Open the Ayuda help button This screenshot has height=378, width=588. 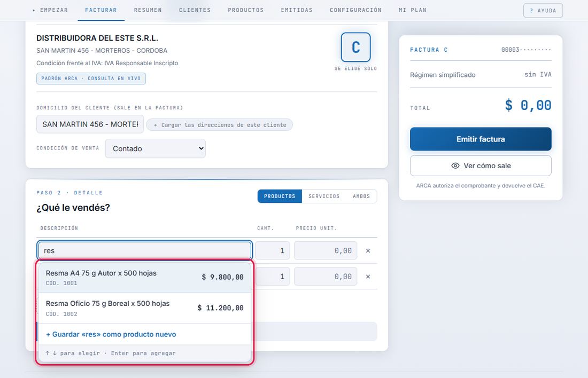point(543,11)
